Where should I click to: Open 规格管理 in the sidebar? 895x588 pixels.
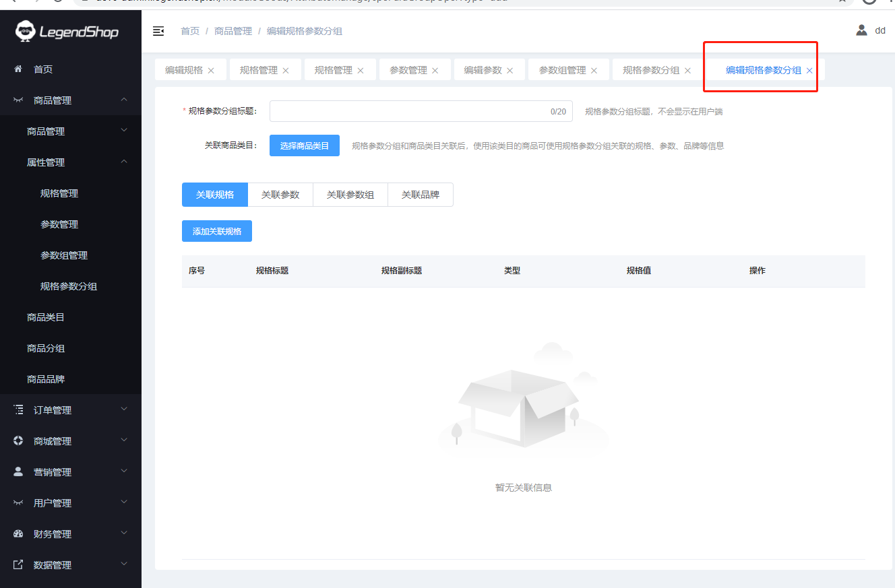[x=59, y=193]
